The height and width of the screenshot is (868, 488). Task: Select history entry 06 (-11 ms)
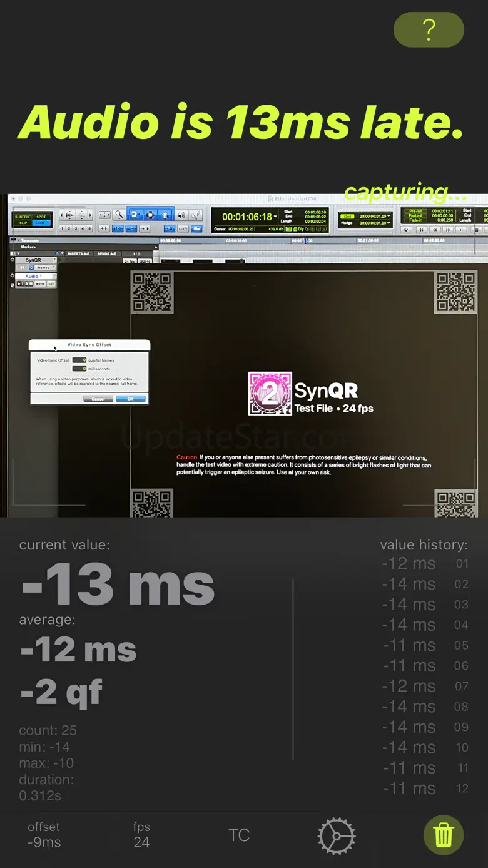425,666
